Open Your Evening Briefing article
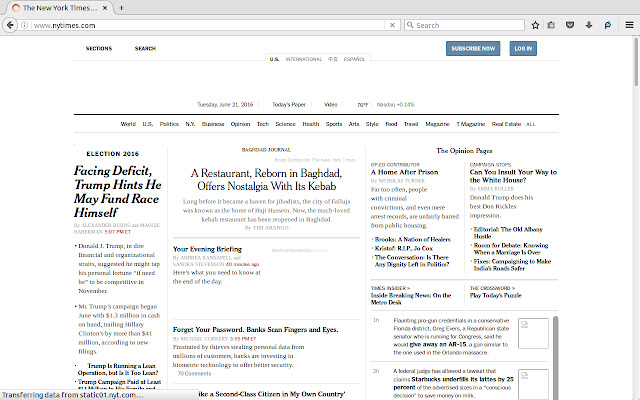640x400 pixels. coord(207,249)
